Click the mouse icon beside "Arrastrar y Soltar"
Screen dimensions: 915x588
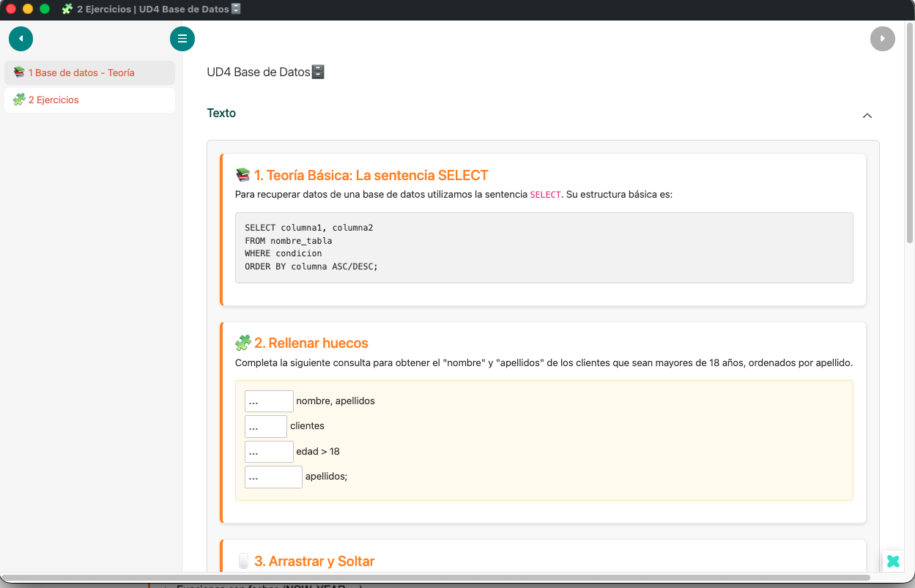coord(243,562)
